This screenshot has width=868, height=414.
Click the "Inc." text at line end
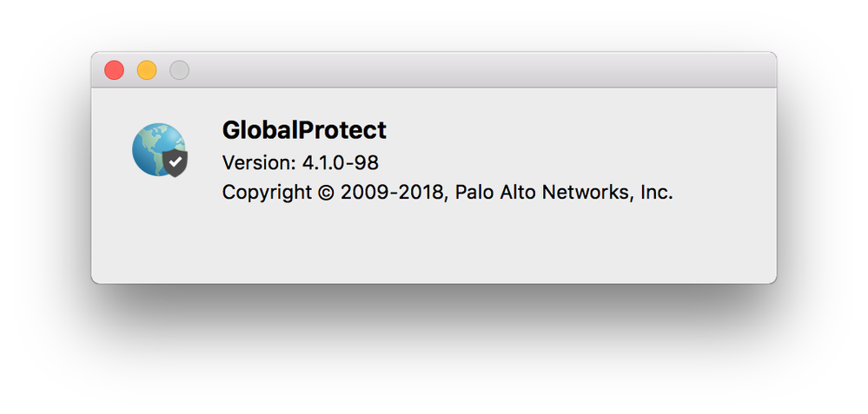(657, 193)
